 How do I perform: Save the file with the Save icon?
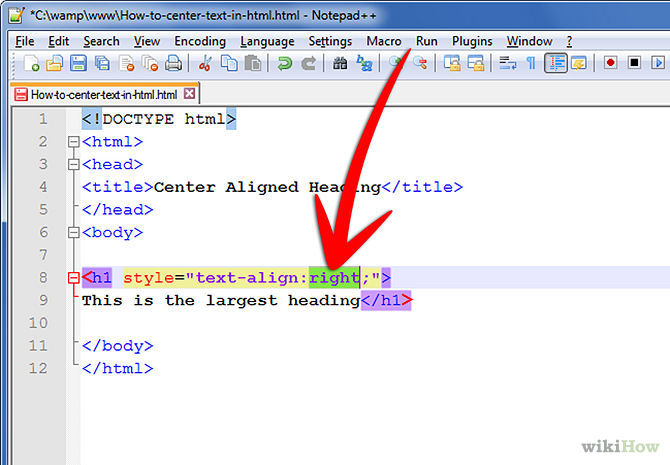78,64
